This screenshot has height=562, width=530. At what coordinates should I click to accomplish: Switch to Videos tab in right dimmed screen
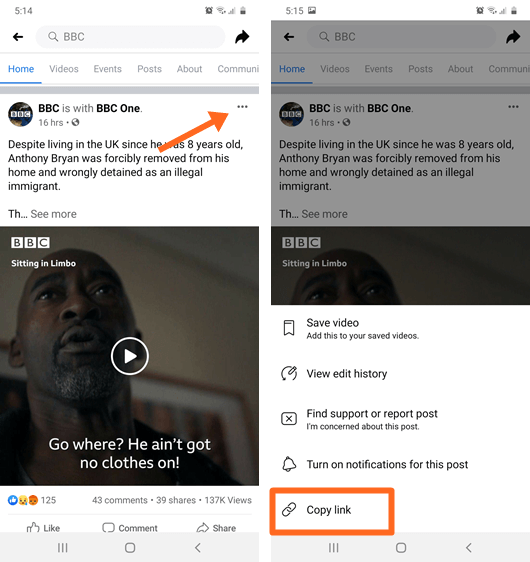tap(335, 69)
